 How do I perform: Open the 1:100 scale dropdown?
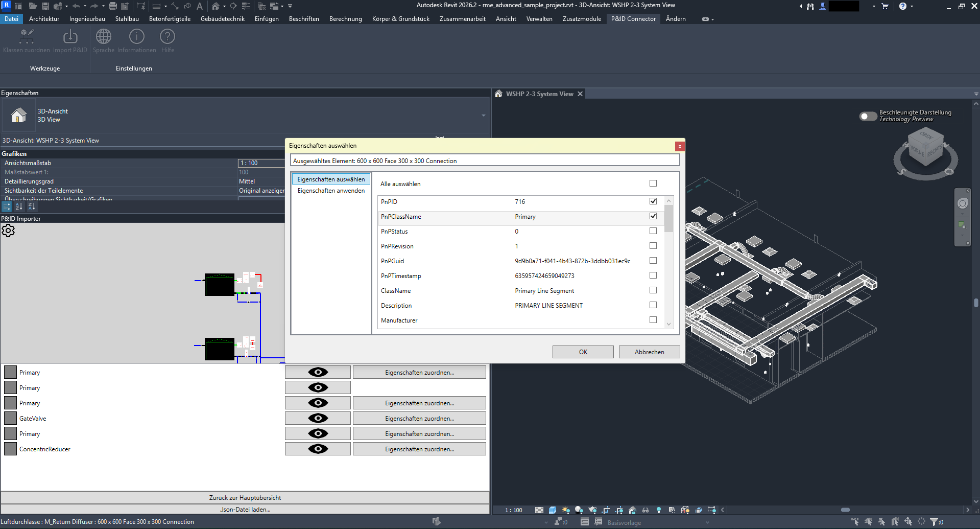click(x=512, y=510)
